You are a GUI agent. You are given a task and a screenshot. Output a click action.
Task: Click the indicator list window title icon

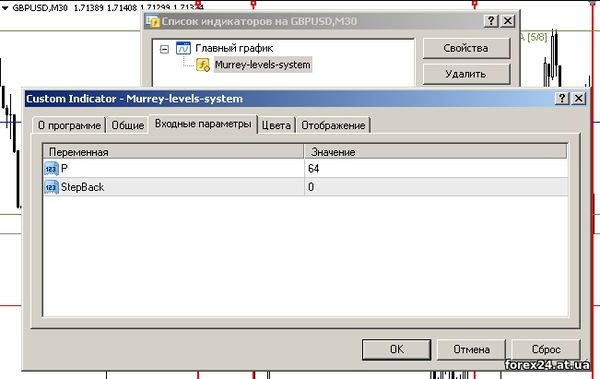[153, 21]
